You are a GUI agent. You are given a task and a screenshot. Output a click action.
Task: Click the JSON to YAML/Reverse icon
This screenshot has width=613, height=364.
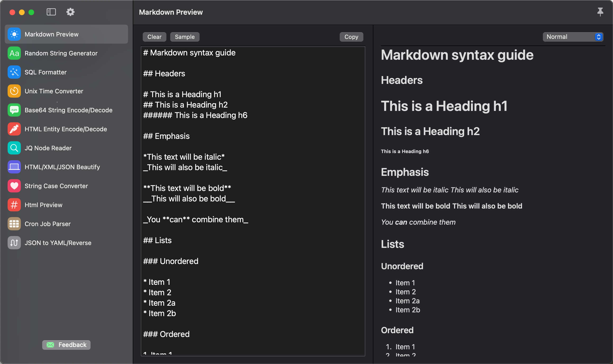point(14,243)
